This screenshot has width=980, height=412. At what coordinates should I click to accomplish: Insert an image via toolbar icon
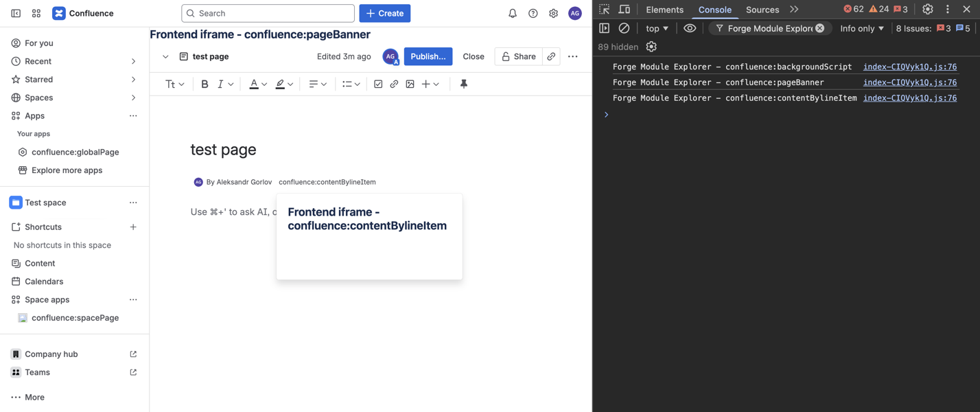pos(410,84)
